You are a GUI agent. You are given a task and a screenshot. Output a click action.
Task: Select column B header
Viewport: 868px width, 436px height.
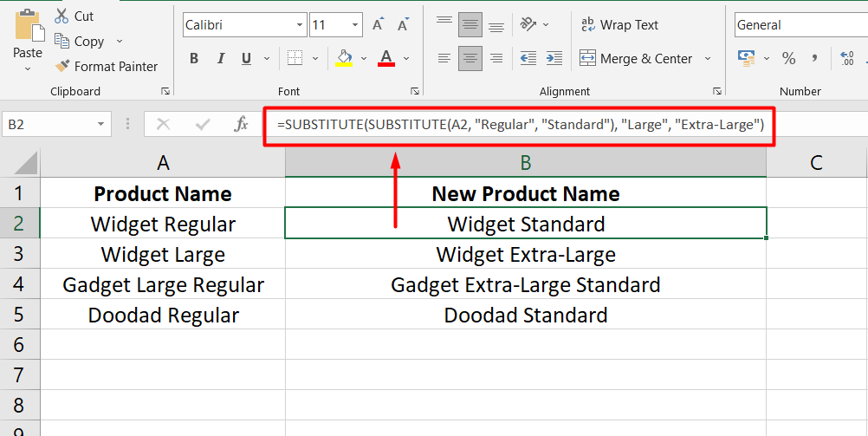[526, 162]
